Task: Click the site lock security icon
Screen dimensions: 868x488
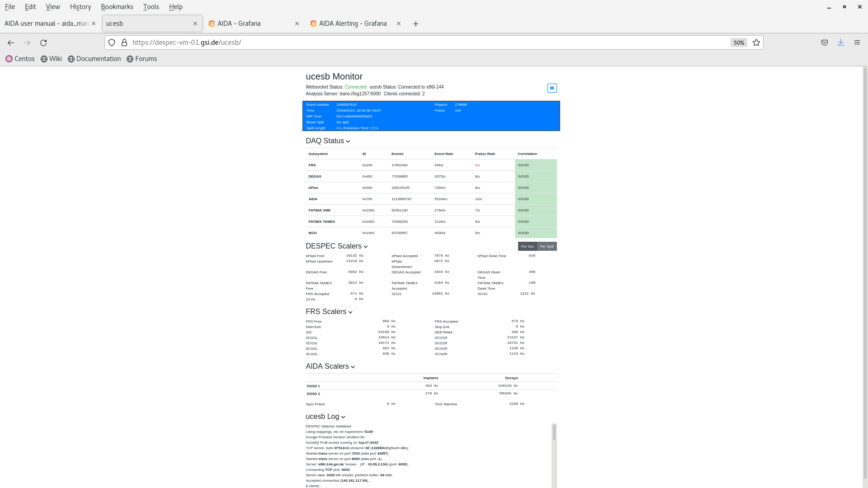Action: pyautogui.click(x=124, y=42)
